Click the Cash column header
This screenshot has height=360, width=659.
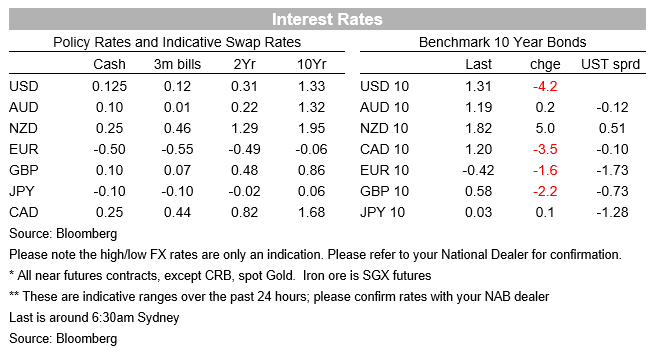point(109,64)
